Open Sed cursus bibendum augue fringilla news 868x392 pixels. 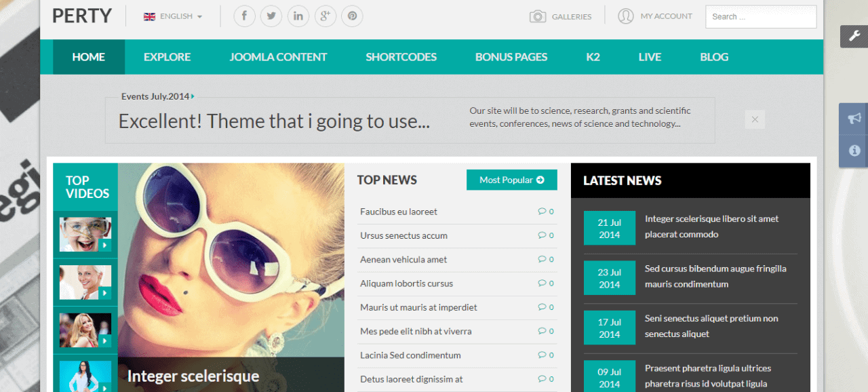click(x=715, y=276)
